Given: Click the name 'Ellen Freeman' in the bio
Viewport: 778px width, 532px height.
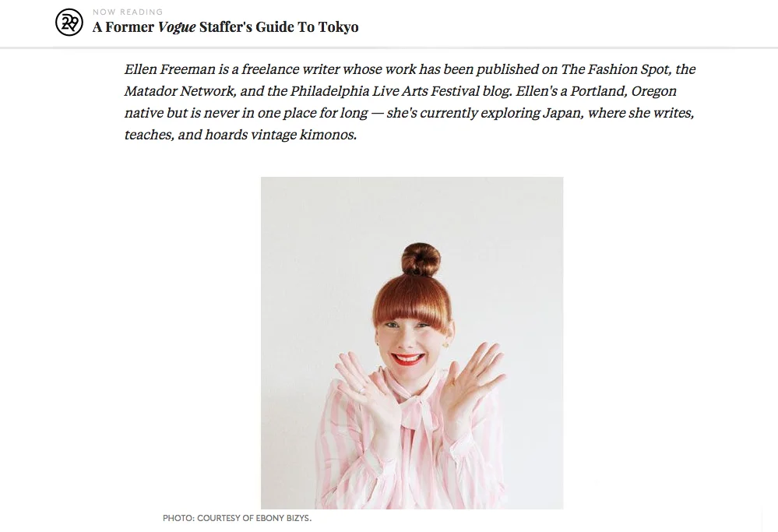Looking at the screenshot, I should point(170,69).
